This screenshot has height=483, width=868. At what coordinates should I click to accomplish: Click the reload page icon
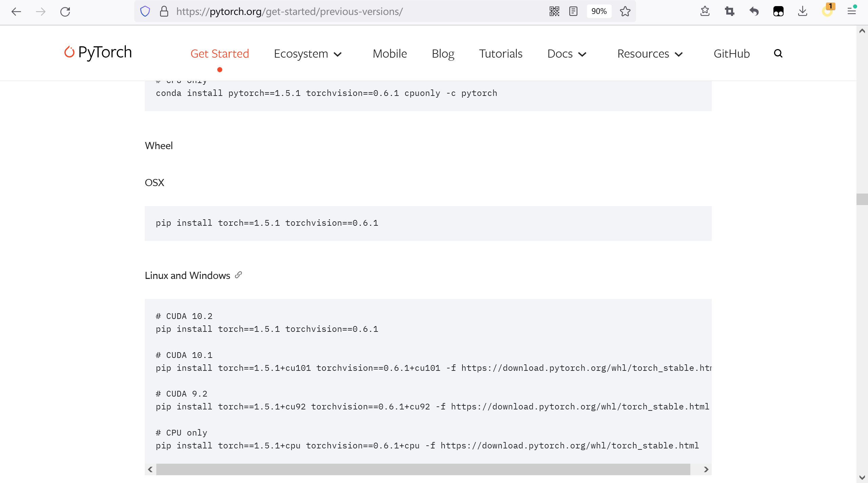(65, 12)
